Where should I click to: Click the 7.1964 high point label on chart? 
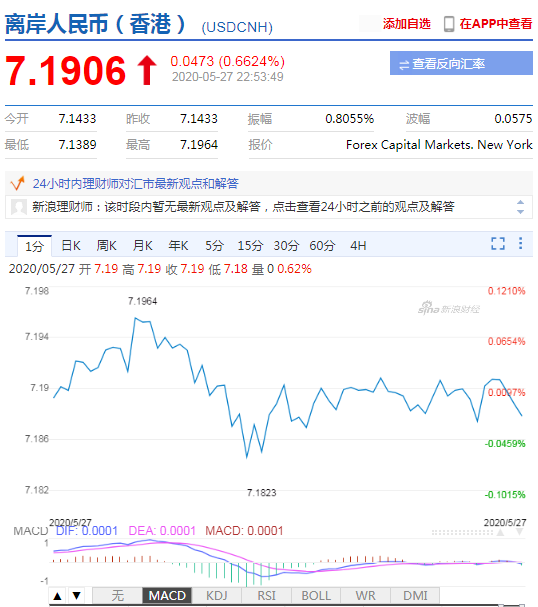[142, 301]
